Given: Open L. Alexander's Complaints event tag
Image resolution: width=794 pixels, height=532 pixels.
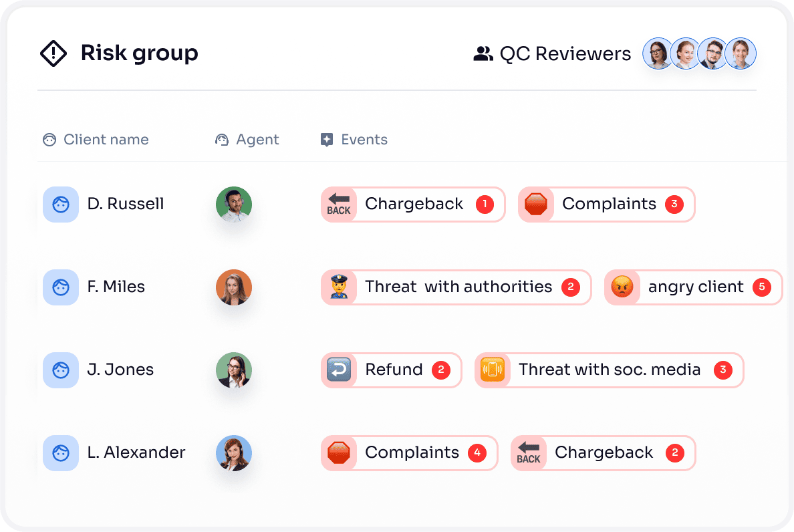Looking at the screenshot, I should tap(410, 453).
